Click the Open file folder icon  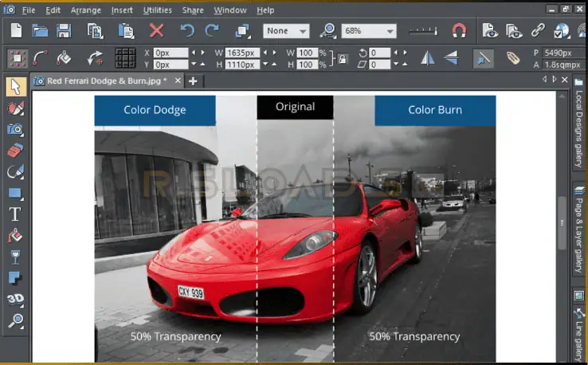point(40,30)
